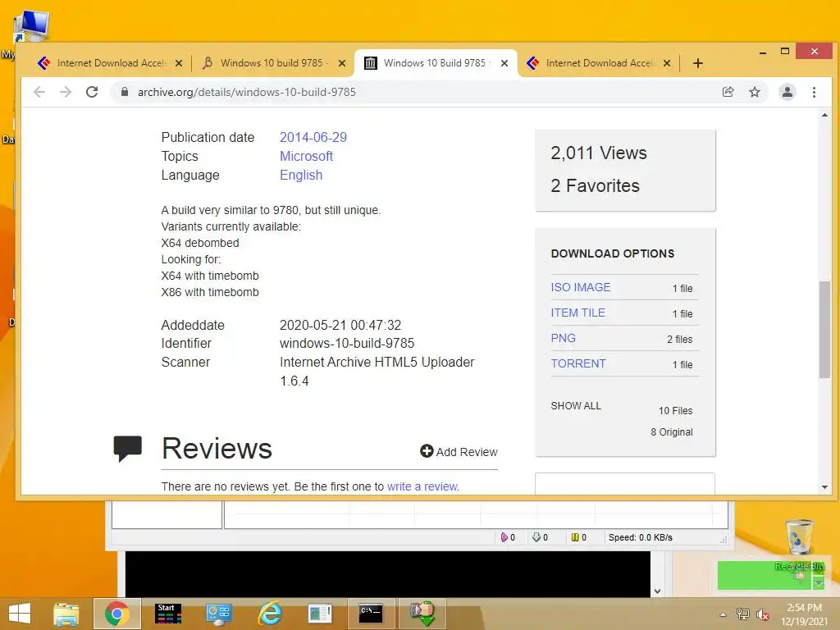Share this page via share icon

tap(728, 92)
